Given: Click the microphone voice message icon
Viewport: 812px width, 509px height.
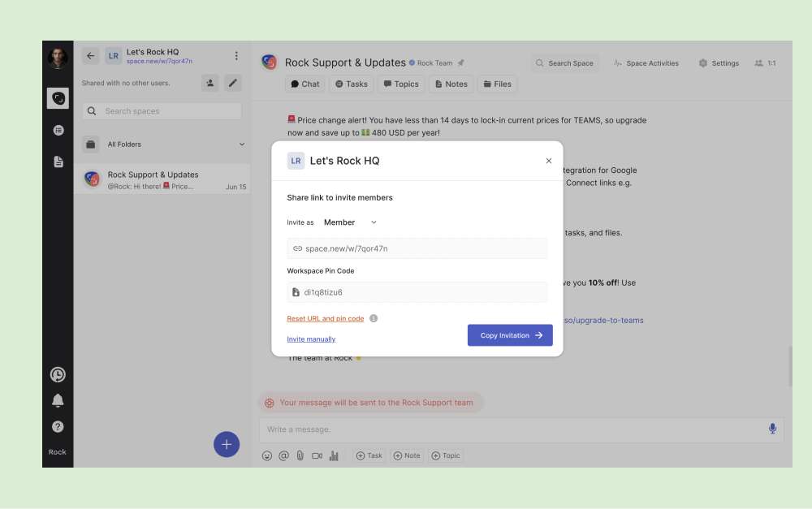Looking at the screenshot, I should tap(772, 429).
